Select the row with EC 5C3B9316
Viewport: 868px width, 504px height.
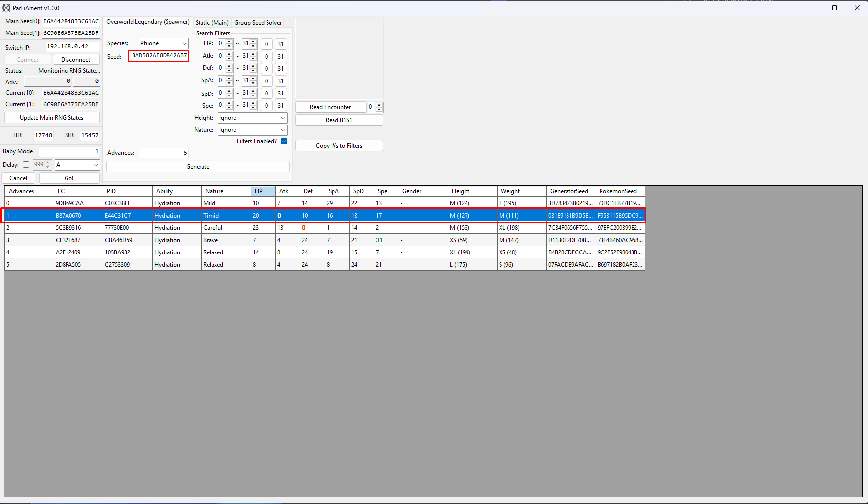[x=325, y=228]
